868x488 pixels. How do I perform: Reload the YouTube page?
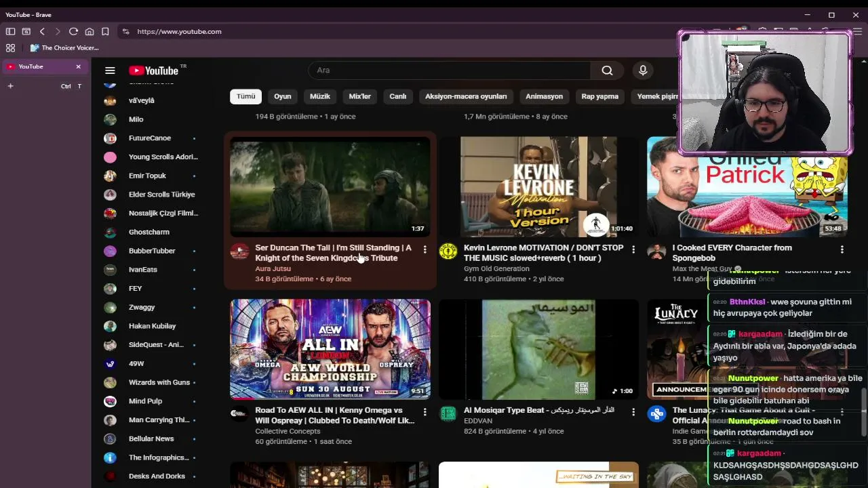73,31
